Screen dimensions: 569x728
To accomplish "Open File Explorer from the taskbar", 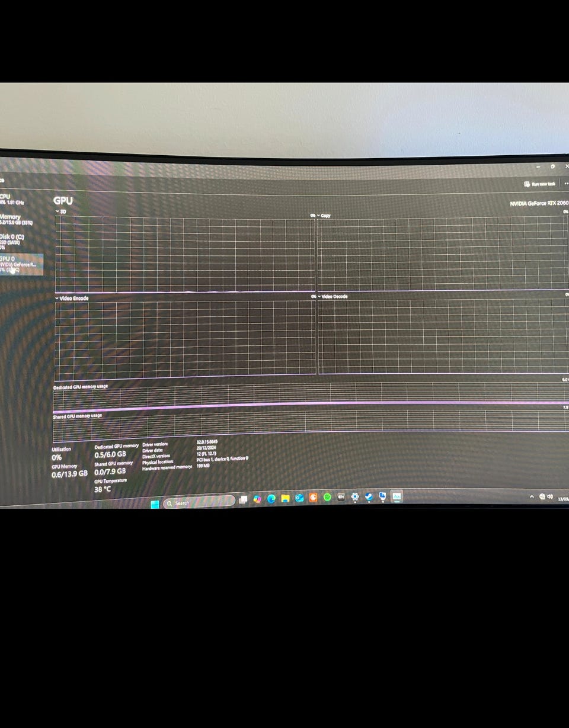I will click(x=285, y=499).
